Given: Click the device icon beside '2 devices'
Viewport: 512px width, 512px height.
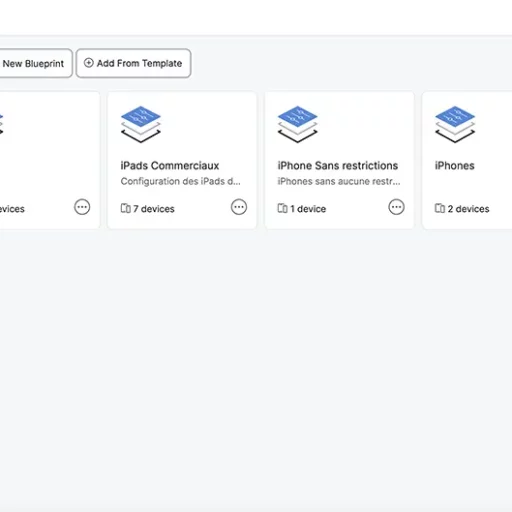Looking at the screenshot, I should tap(440, 208).
